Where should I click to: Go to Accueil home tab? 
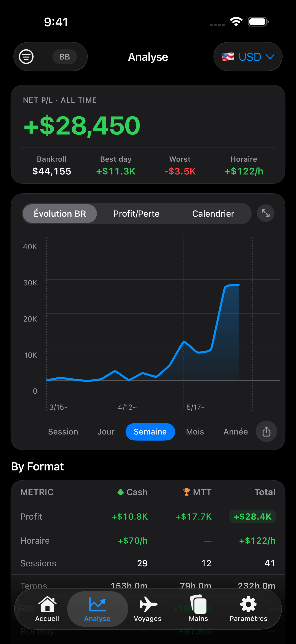tap(47, 609)
